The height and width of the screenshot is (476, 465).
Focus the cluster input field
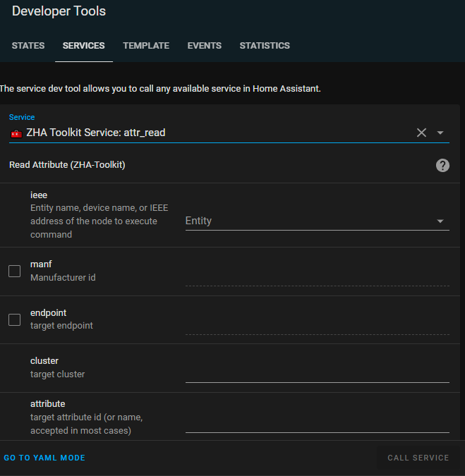(x=317, y=373)
